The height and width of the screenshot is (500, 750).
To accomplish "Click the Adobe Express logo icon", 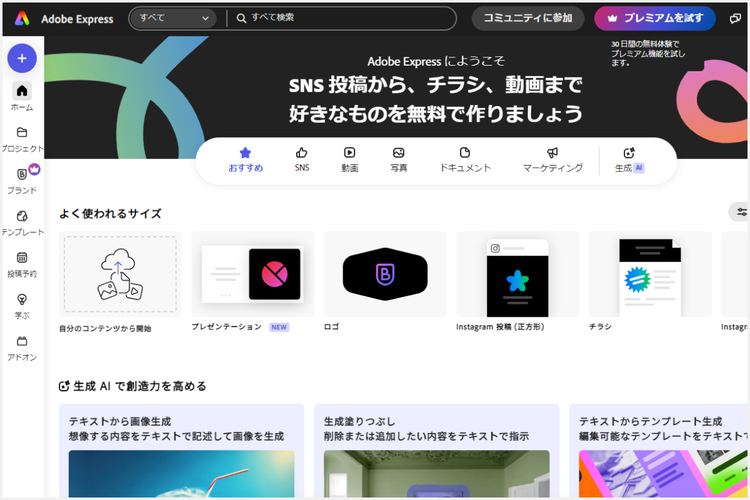I will tap(22, 19).
